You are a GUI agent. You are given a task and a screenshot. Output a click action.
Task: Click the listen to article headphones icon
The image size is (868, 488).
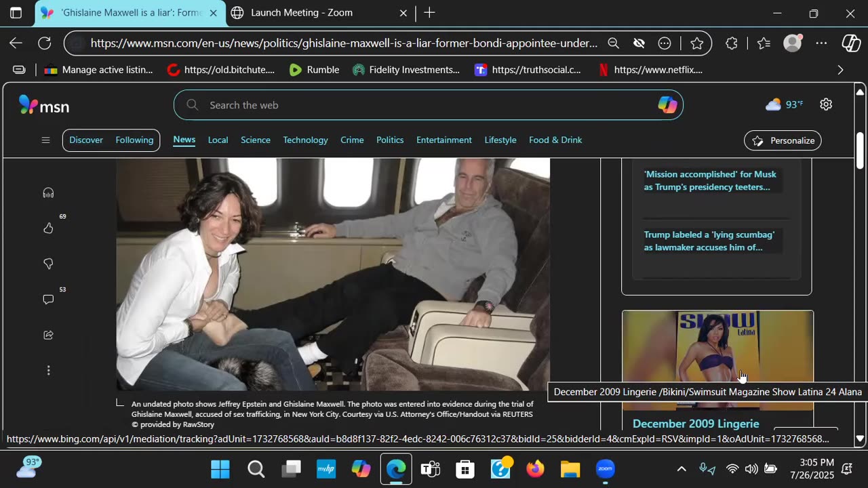pyautogui.click(x=48, y=193)
